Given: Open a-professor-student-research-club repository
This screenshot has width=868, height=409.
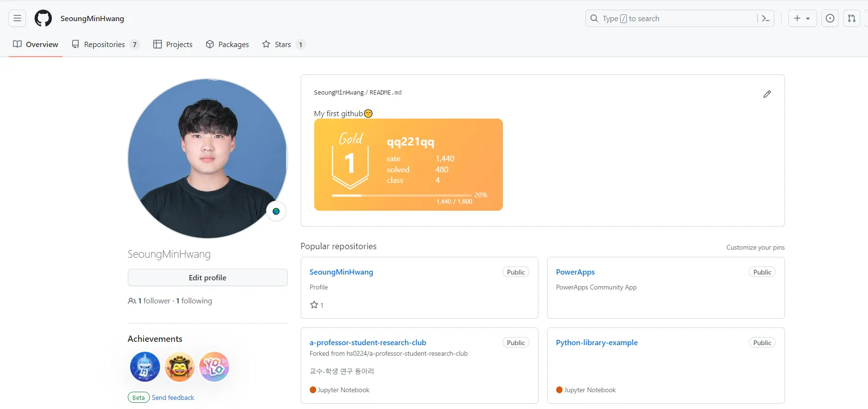Looking at the screenshot, I should tap(368, 342).
